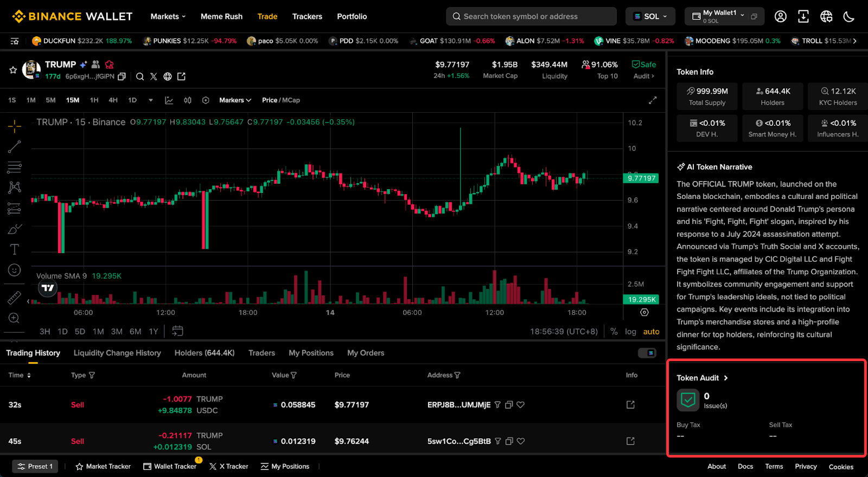Open the Market Tracker button
The width and height of the screenshot is (868, 477).
(x=103, y=466)
